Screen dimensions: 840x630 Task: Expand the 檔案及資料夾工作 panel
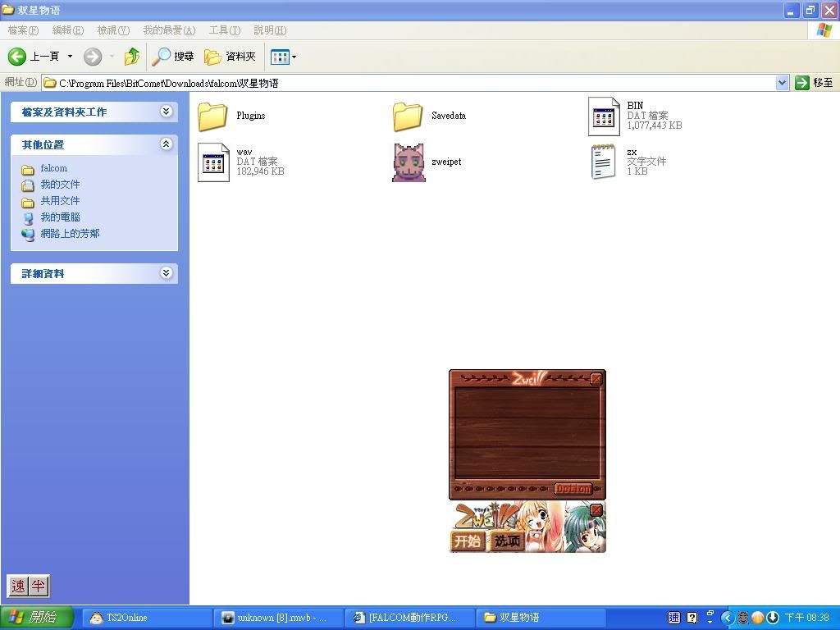[167, 112]
